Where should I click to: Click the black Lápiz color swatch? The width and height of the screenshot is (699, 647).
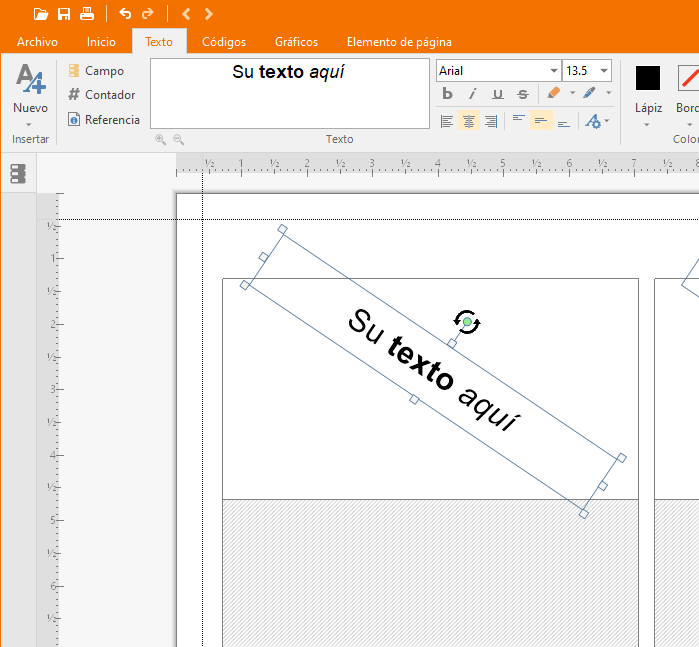[648, 78]
